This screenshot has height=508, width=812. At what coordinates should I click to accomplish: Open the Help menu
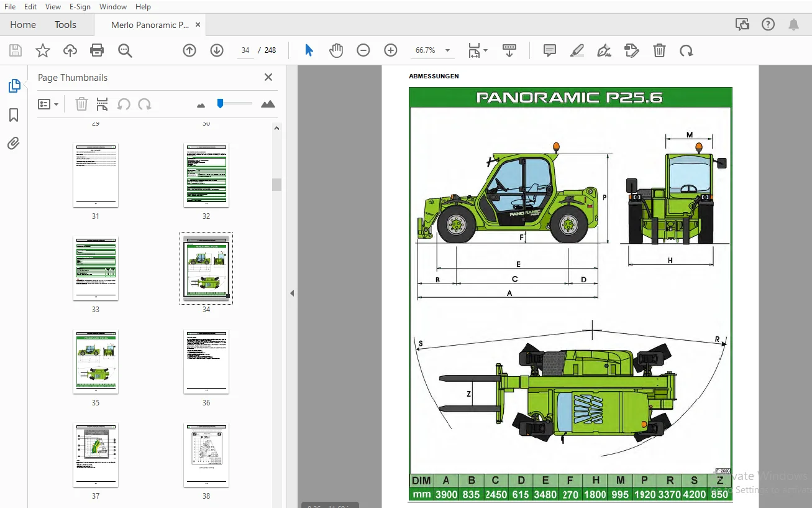(143, 6)
